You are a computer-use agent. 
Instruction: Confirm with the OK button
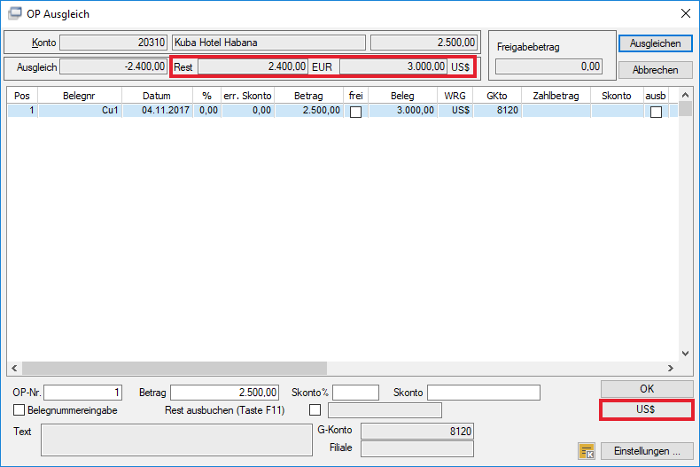pos(647,389)
